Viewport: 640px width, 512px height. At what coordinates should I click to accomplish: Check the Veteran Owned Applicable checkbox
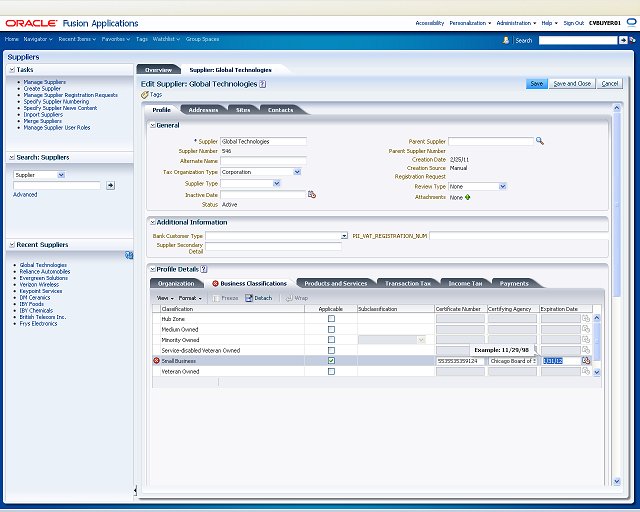coord(331,371)
